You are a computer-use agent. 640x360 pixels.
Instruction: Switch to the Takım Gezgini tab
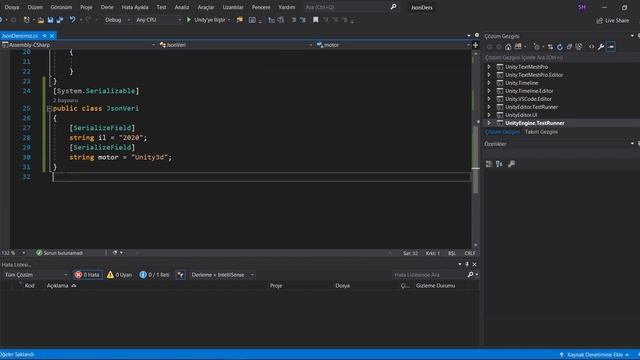(541, 132)
